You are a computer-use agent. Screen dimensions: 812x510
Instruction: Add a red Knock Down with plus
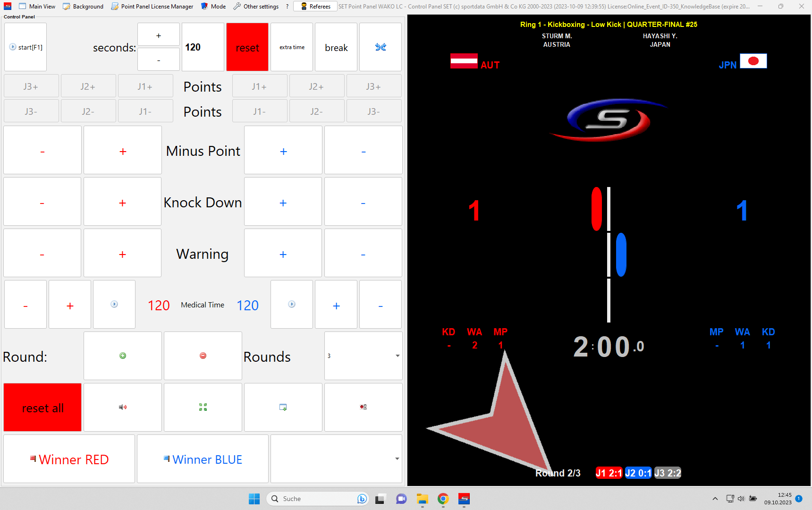point(123,203)
